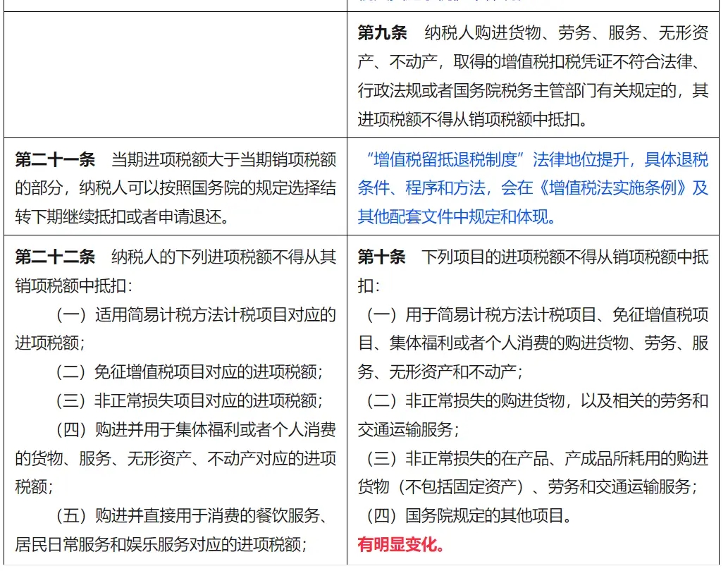Click the heading 第二十一条
This screenshot has height=571, width=728.
[x=55, y=160]
